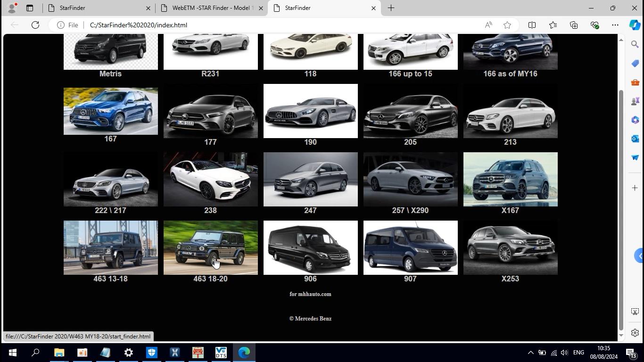Open Browser essentials heart icon
644x362 pixels.
[x=594, y=25]
